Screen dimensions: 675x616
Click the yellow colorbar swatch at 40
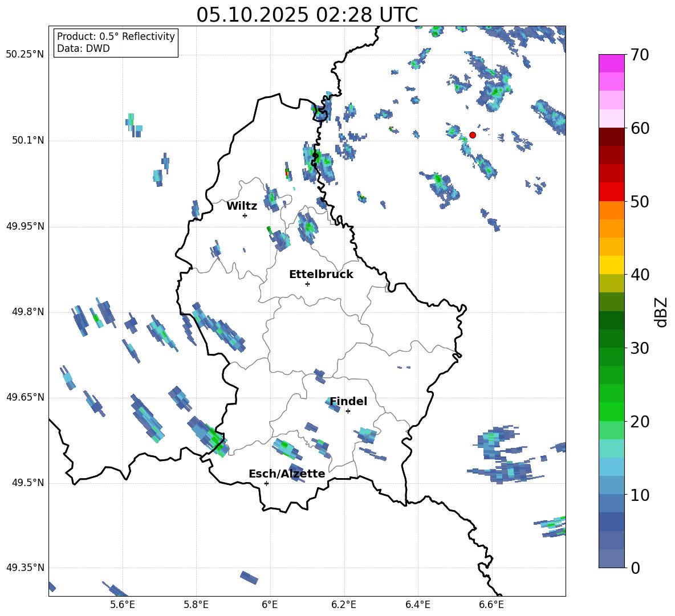611,265
